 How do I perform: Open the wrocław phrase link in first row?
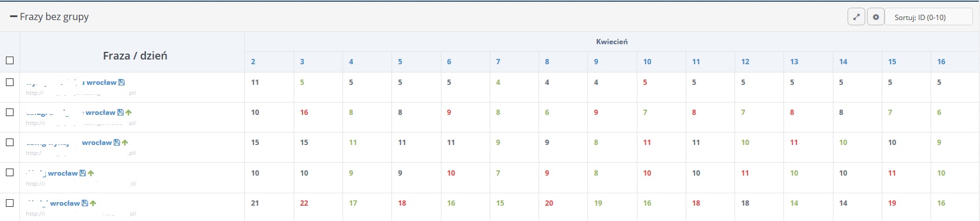[71, 83]
